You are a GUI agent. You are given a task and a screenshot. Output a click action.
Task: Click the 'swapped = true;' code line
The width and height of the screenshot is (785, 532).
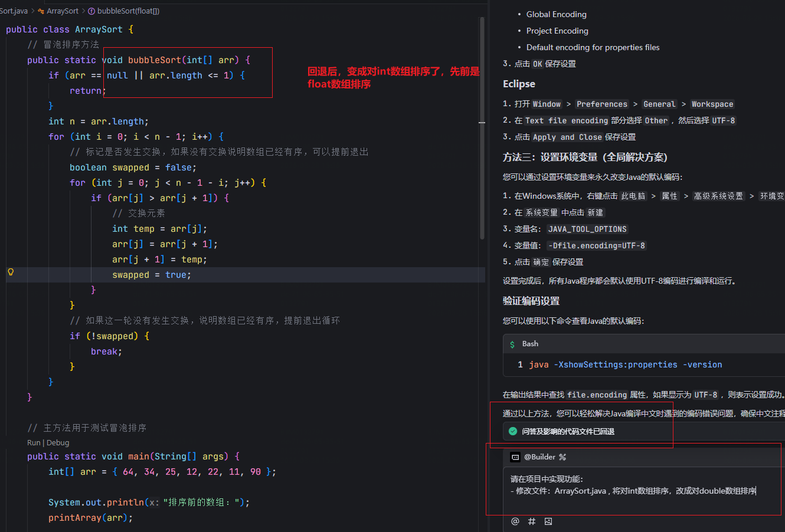click(x=152, y=275)
